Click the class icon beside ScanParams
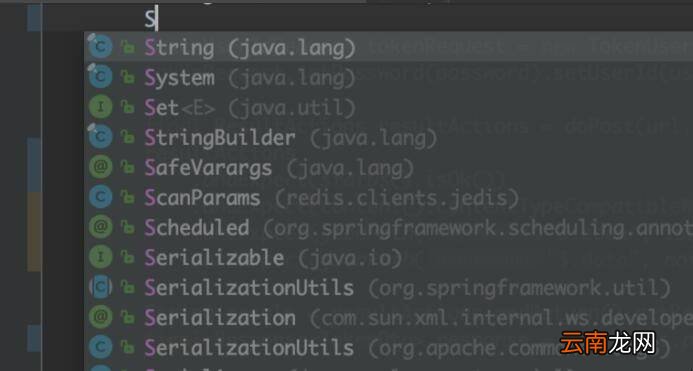The width and height of the screenshot is (693, 371). click(x=100, y=197)
